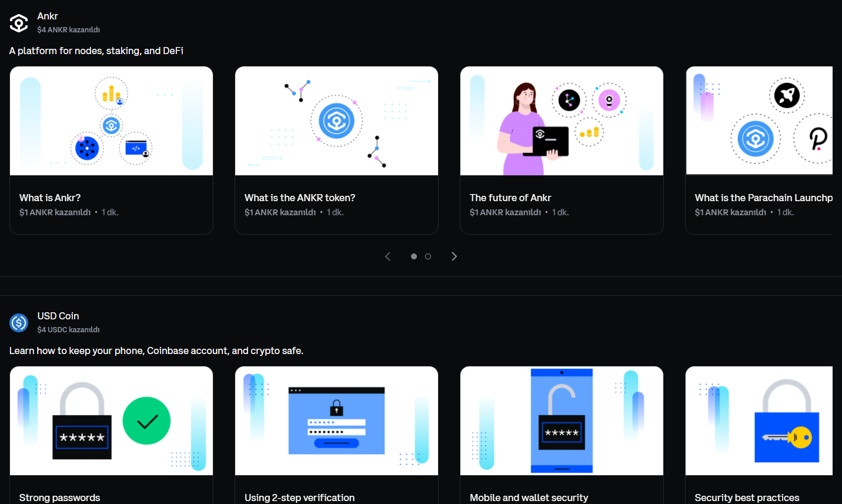Click '$1 ANKR kazanıldı' under 'What is the ANKR token?'
The image size is (842, 504).
tap(280, 212)
